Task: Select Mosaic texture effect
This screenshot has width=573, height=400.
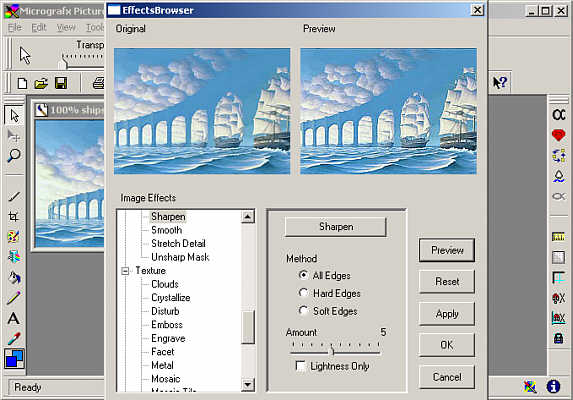Action: tap(166, 379)
